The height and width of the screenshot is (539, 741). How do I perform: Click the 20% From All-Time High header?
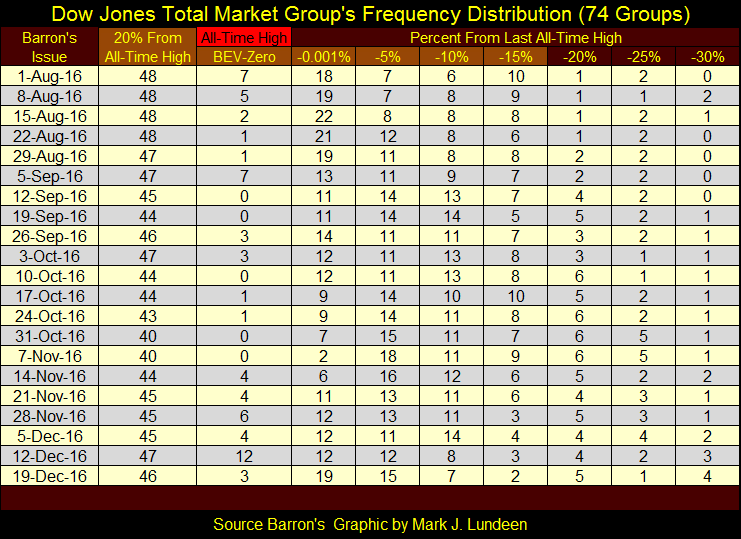[147, 47]
